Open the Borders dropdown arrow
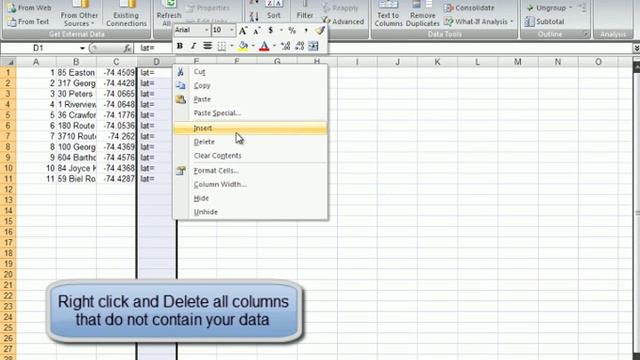 (x=231, y=46)
